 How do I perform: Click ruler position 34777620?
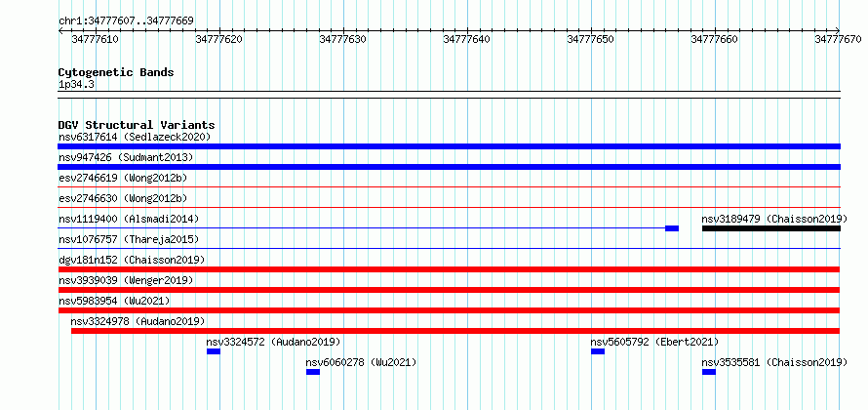pos(219,39)
